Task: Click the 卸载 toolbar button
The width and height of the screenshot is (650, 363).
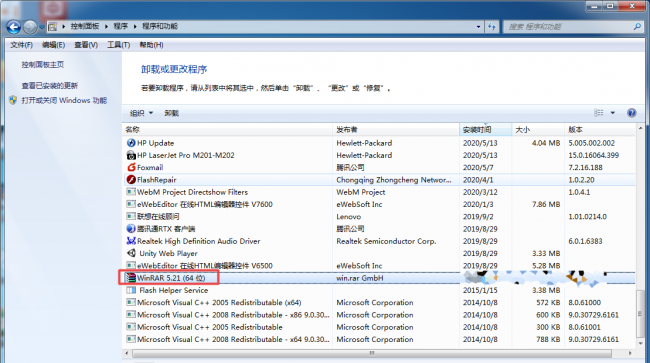Action: (172, 113)
